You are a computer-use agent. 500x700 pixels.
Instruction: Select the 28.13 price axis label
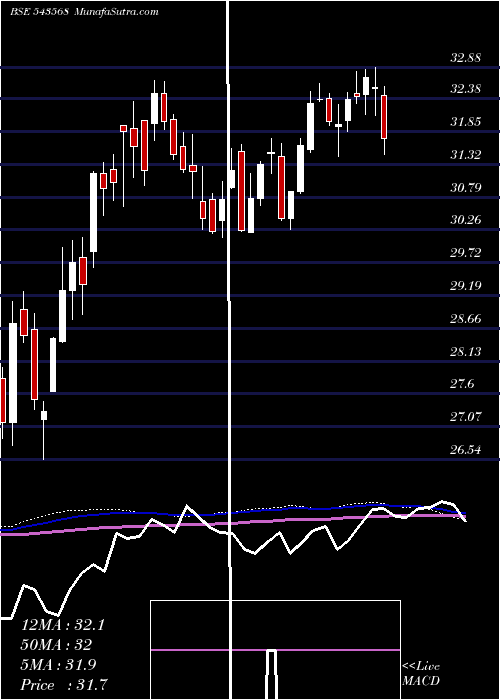[466, 352]
